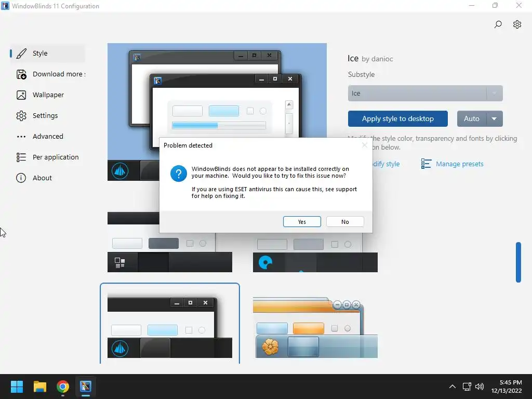Open the Style section brush icon
532x399 pixels.
click(21, 54)
